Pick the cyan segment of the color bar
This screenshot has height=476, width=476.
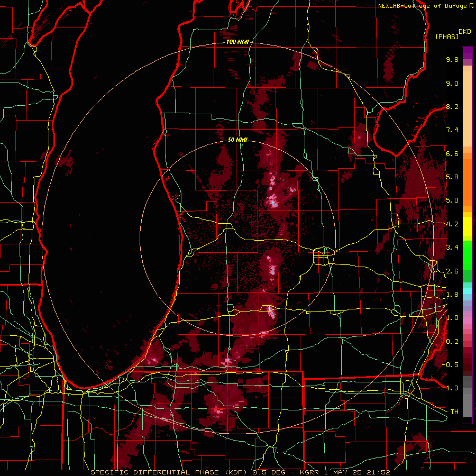[467, 291]
